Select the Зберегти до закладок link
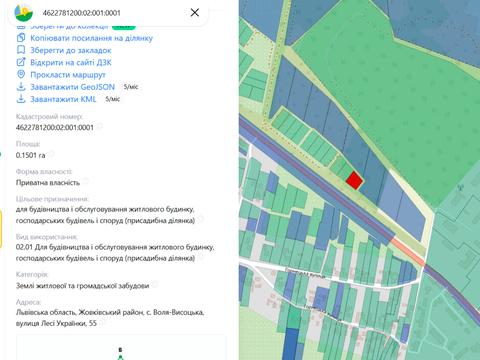 click(x=71, y=50)
